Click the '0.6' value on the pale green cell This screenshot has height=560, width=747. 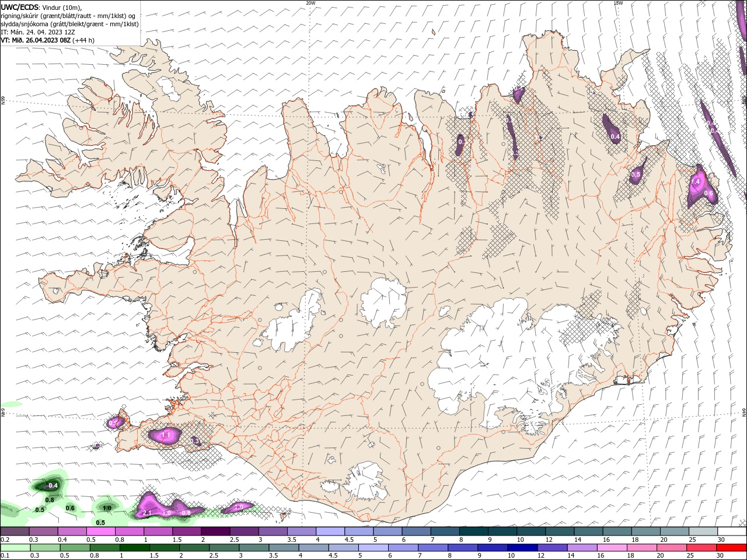tap(70, 508)
